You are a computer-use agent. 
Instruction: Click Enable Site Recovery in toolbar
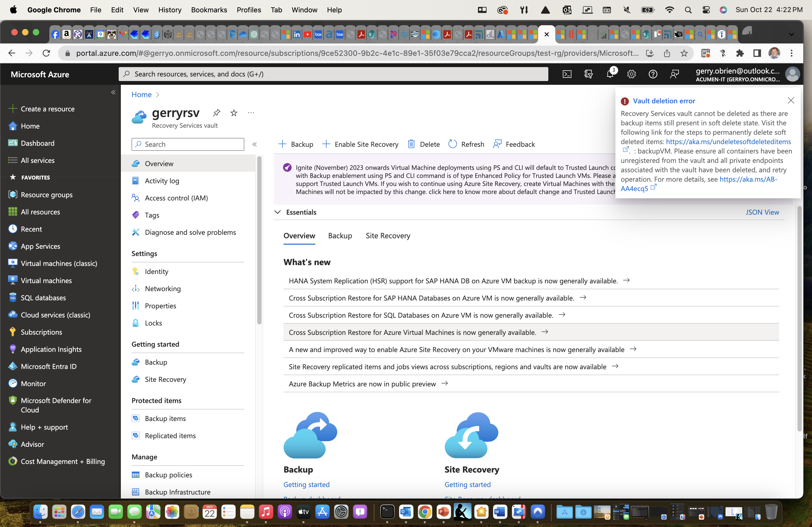360,144
